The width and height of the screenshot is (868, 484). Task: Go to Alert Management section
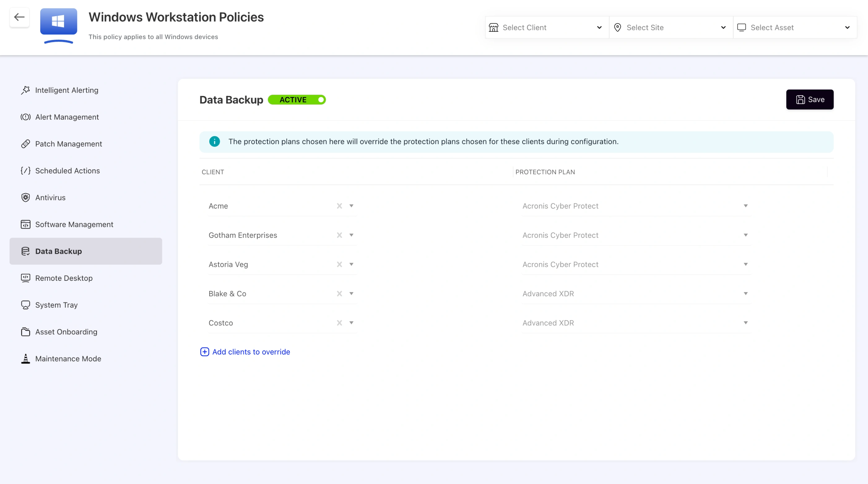(x=86, y=117)
